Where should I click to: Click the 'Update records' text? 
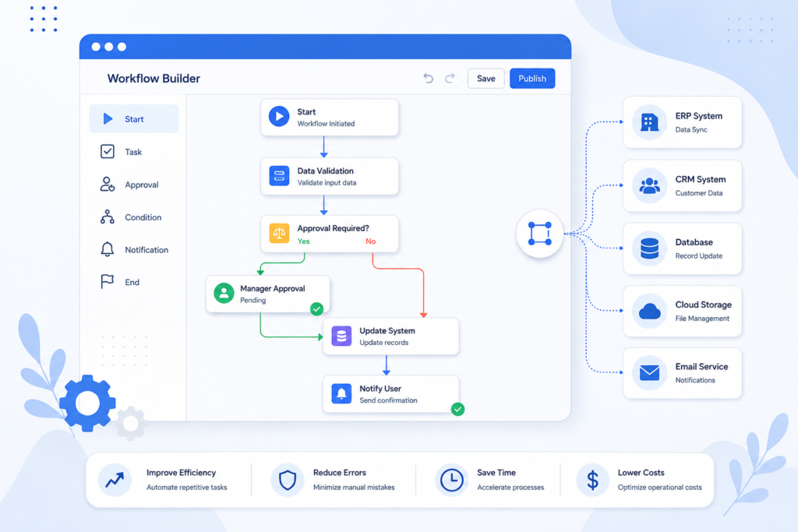click(x=383, y=342)
